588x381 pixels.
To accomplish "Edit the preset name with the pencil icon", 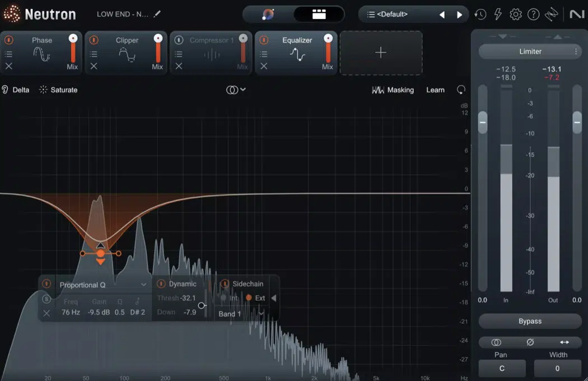I will (157, 14).
